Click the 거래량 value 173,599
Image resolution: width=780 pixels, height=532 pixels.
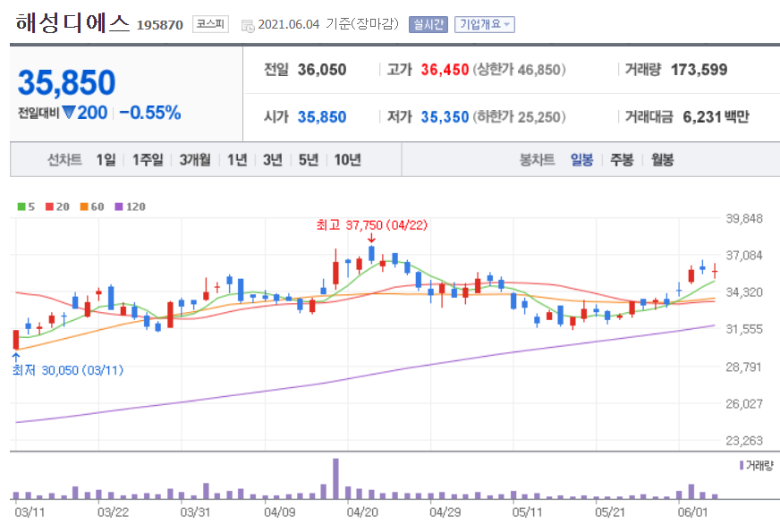click(x=699, y=70)
